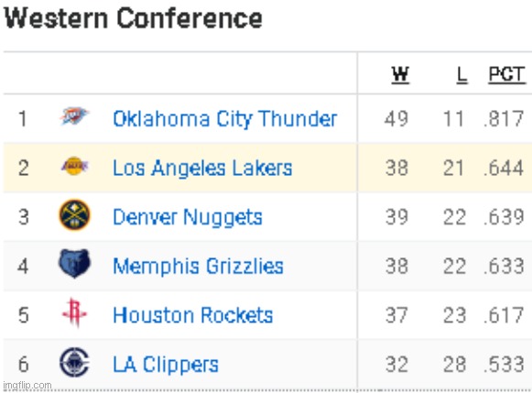Image resolution: width=532 pixels, height=393 pixels.
Task: Sort standings by the W column header
Action: [400, 75]
